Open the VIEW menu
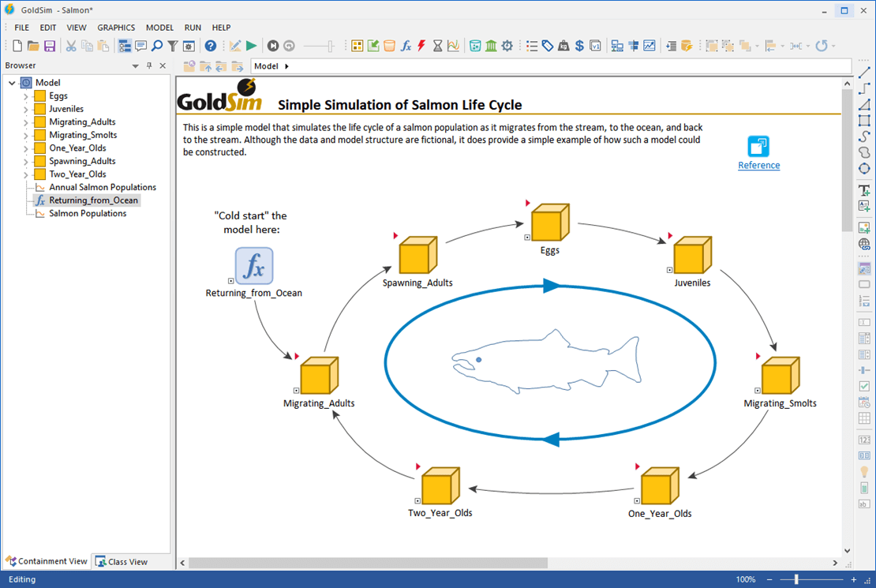876x588 pixels. point(77,28)
